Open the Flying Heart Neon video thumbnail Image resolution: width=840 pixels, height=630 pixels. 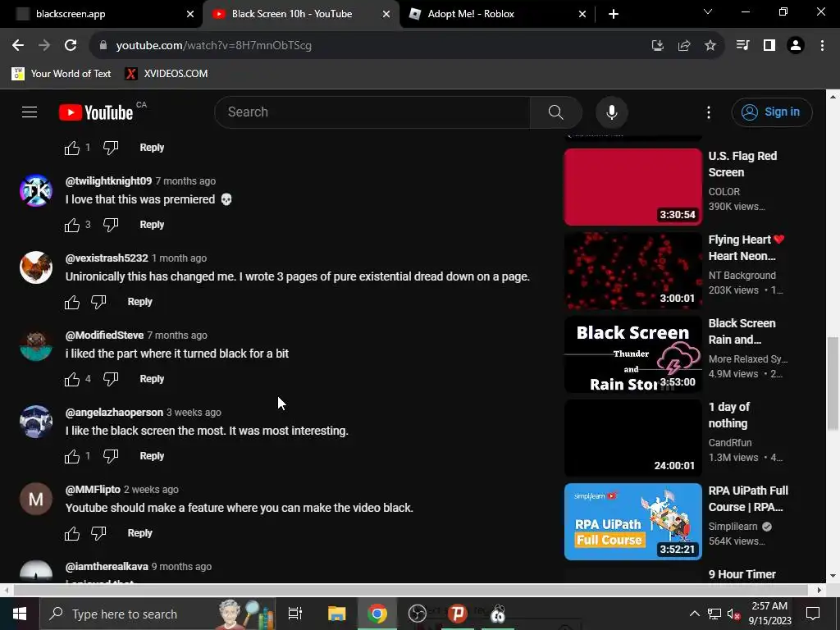click(x=632, y=271)
